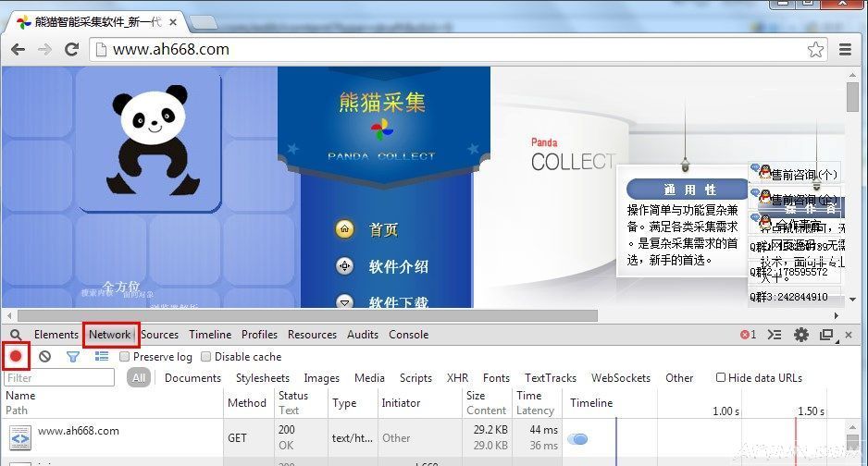Filter requests by TextTracks
Viewport: 868px width, 466px height.
pyautogui.click(x=551, y=378)
